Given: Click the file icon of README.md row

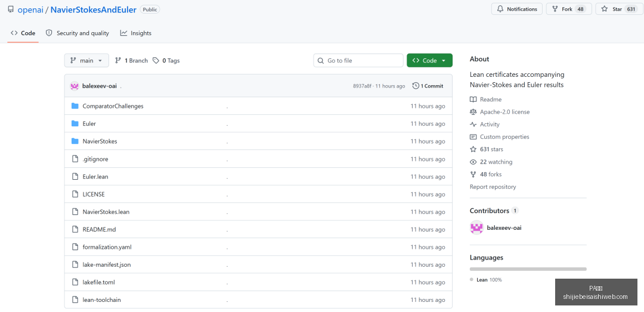Looking at the screenshot, I should (x=75, y=229).
